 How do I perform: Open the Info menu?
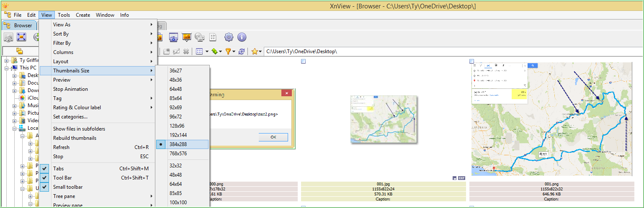124,15
